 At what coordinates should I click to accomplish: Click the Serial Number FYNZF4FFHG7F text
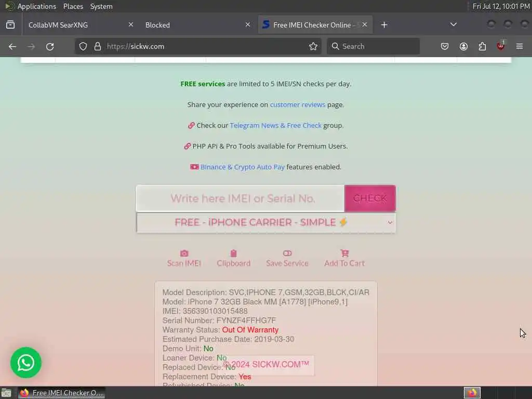[219, 321]
